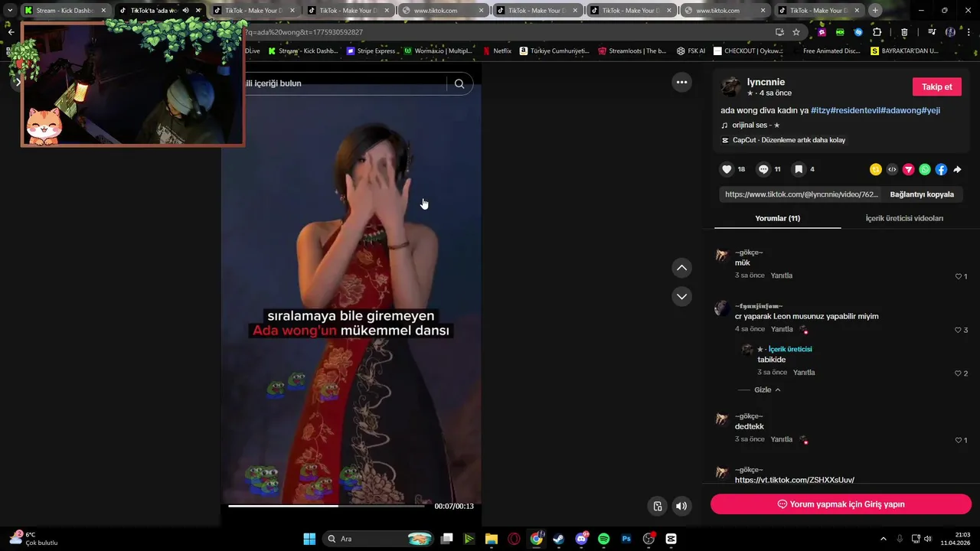Toggle the video mute speaker button
Screen dimensions: 980x551
[x=681, y=506]
